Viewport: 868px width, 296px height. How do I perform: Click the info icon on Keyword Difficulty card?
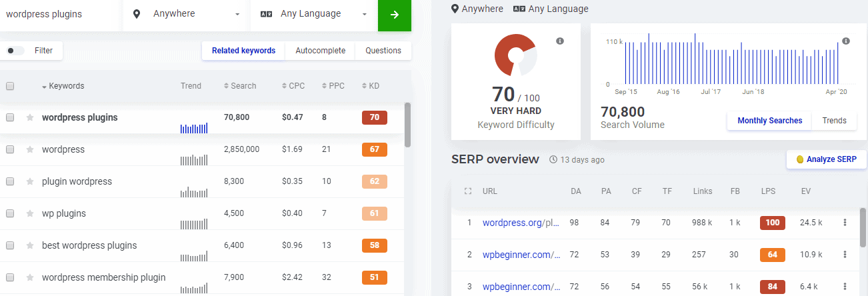pos(560,41)
